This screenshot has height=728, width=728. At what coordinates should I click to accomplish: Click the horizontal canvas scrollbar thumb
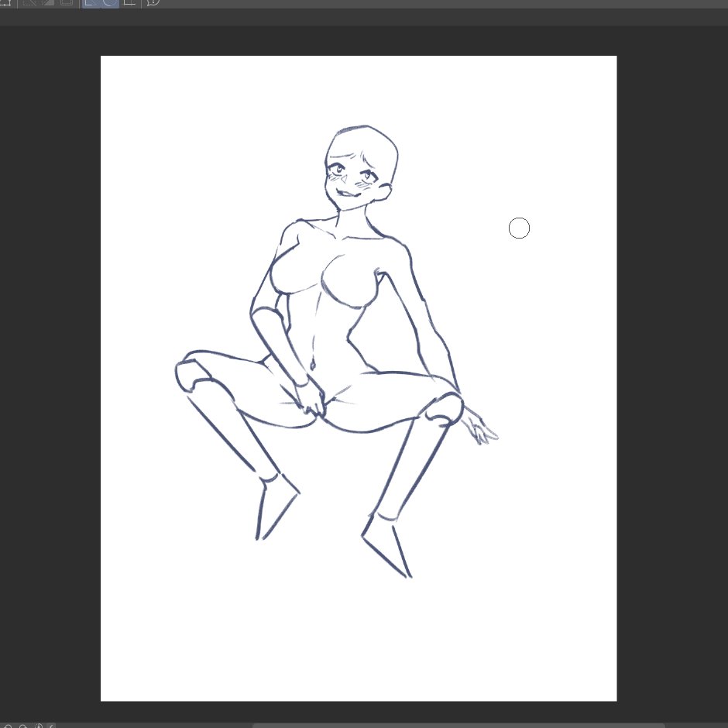click(458, 726)
